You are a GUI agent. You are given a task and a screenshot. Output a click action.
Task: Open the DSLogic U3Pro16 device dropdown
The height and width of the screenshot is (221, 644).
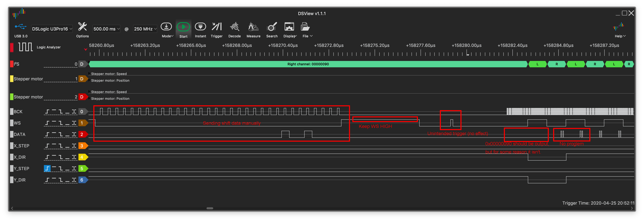tap(52, 29)
